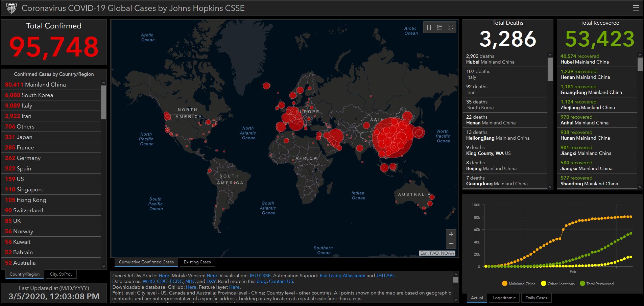Viewport: 644px width, 306px height.
Task: Open the JHU APL link
Action: tap(385, 276)
